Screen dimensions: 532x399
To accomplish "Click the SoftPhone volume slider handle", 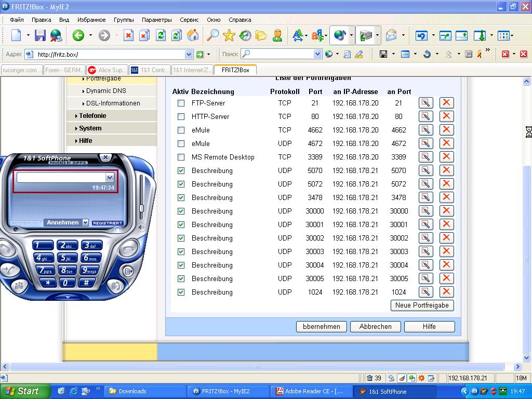I will pyautogui.click(x=141, y=208).
